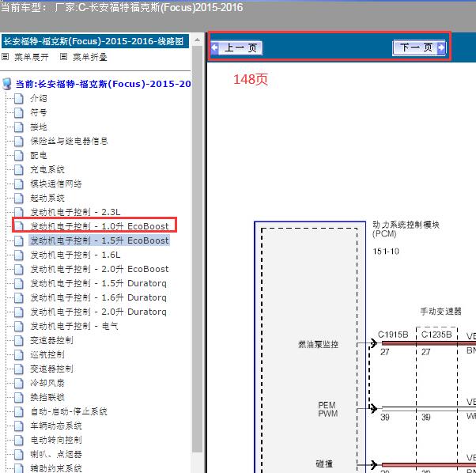
Task: Expand all menus via 菜单展开
Action: (x=32, y=57)
